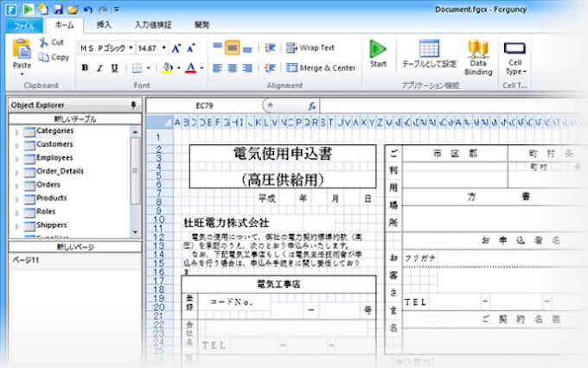The height and width of the screenshot is (368, 588).
Task: Click the Cut scissors icon
Action: pos(44,41)
